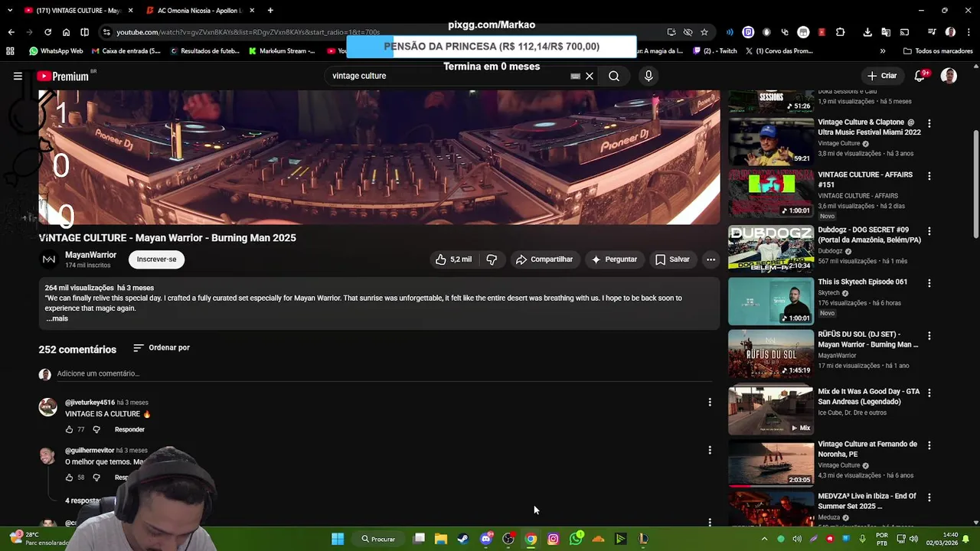Open options menu for @jiveturkey4516 comment
The width and height of the screenshot is (980, 551).
710,402
